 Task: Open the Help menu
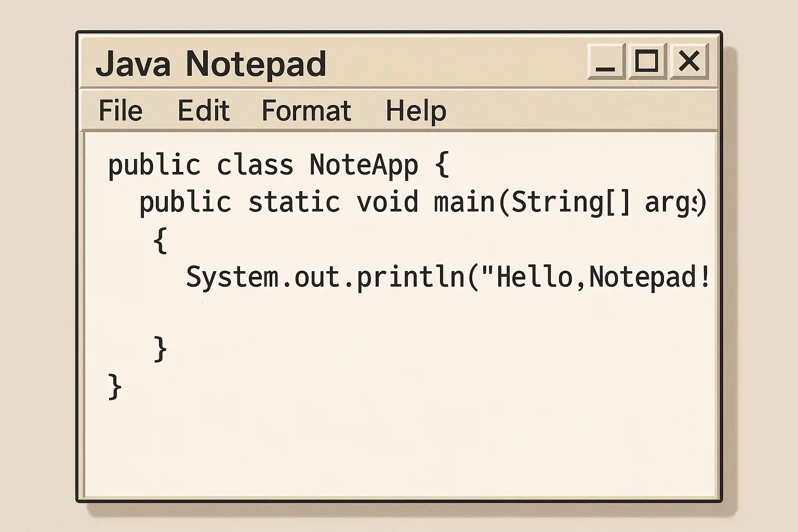coord(416,111)
